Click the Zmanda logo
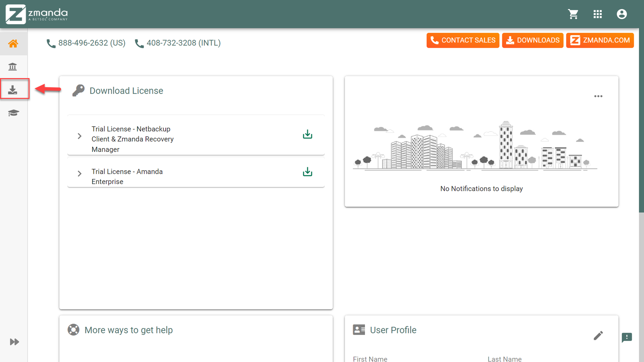Screen dimensions: 644x362 click(37, 14)
